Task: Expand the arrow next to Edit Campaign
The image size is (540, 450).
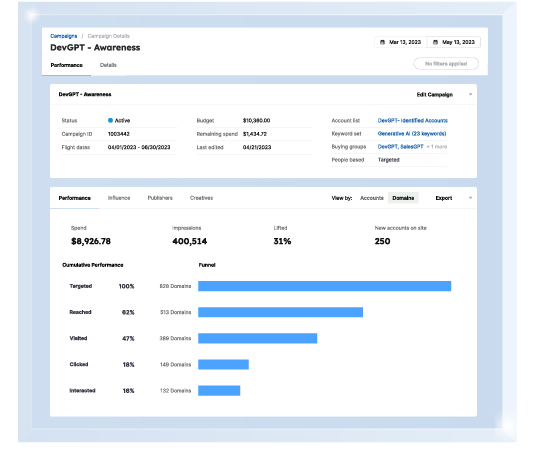Action: pos(470,94)
